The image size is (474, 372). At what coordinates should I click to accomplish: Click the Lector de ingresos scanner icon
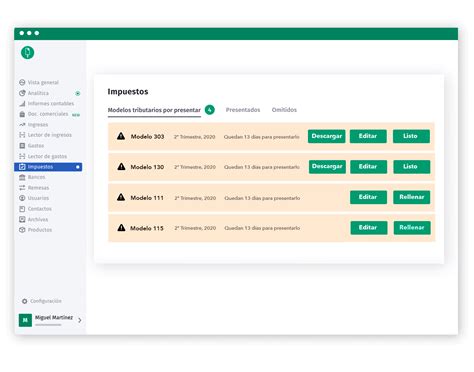tap(22, 135)
